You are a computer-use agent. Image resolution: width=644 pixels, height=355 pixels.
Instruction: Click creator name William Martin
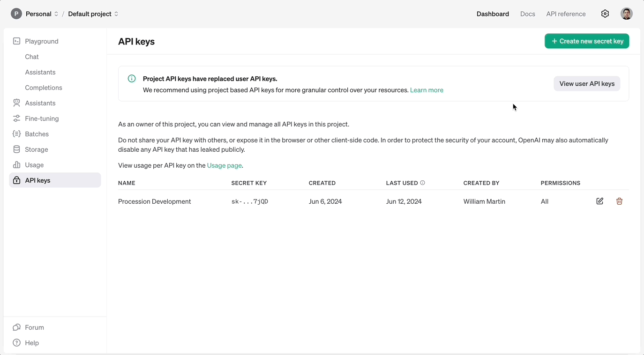484,201
